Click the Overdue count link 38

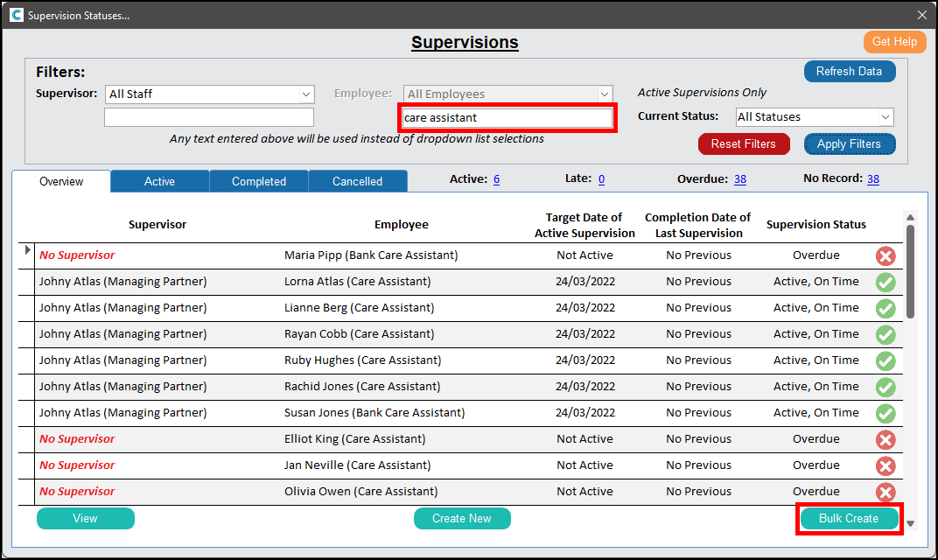tap(739, 178)
